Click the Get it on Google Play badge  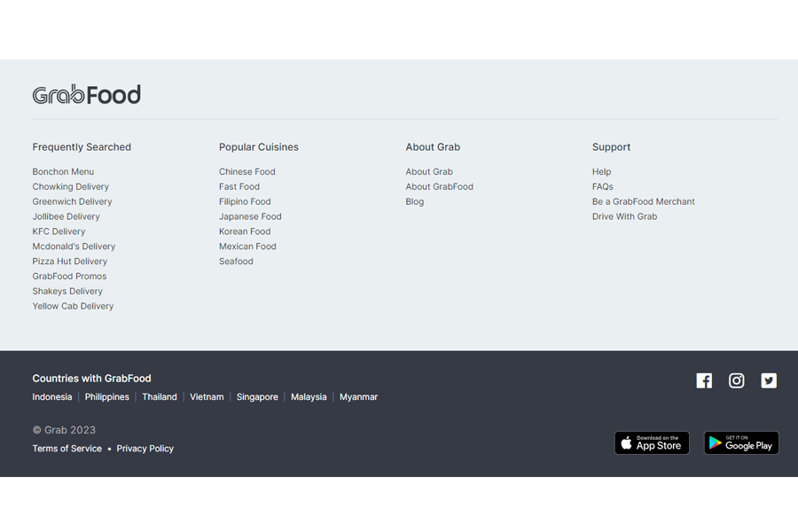tap(741, 442)
